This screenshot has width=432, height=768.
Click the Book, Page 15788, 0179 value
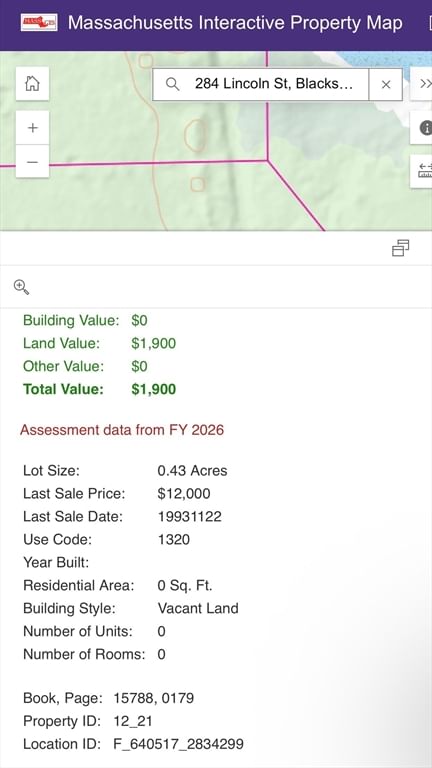pos(154,698)
